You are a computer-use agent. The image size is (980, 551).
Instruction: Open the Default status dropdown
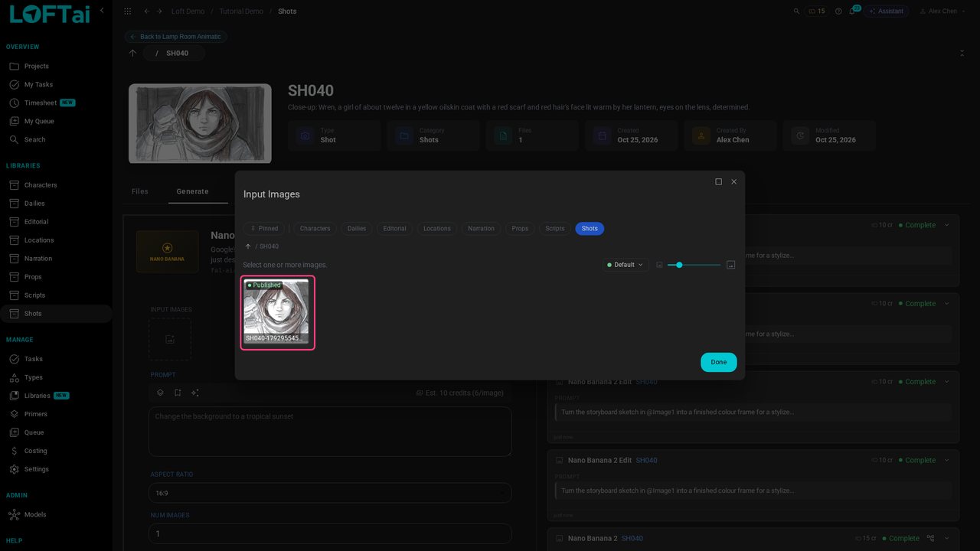click(626, 265)
